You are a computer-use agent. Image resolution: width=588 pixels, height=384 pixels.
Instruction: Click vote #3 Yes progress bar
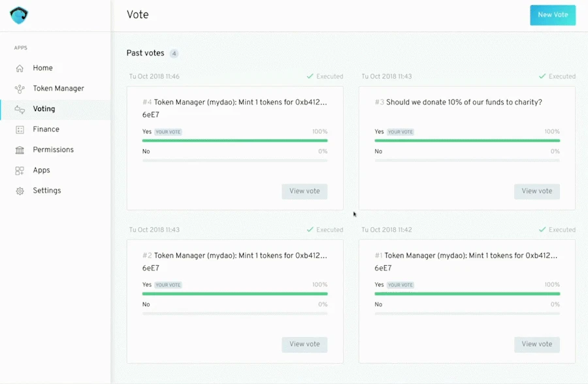click(x=467, y=140)
